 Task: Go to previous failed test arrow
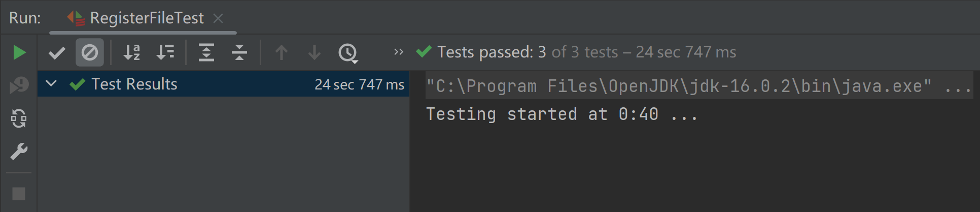pos(282,52)
